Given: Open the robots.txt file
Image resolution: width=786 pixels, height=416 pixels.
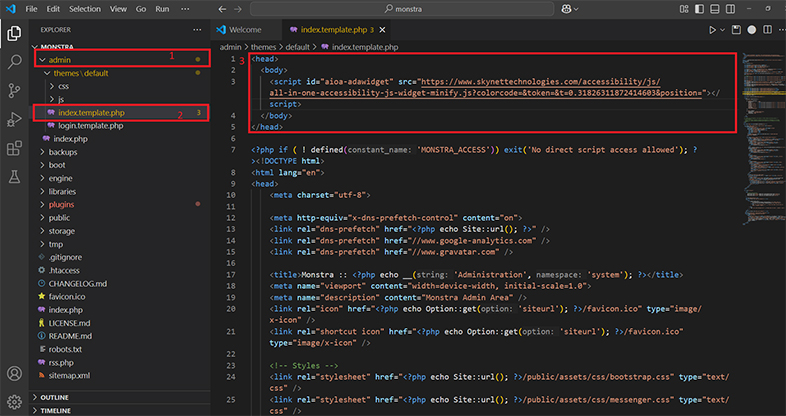Looking at the screenshot, I should [65, 349].
